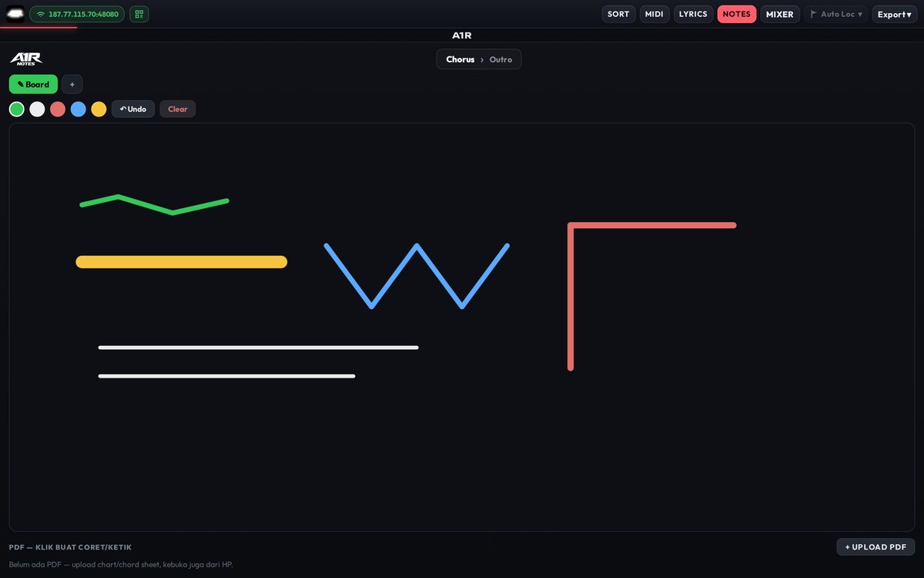
Task: Add a new board with the plus button
Action: tap(72, 85)
